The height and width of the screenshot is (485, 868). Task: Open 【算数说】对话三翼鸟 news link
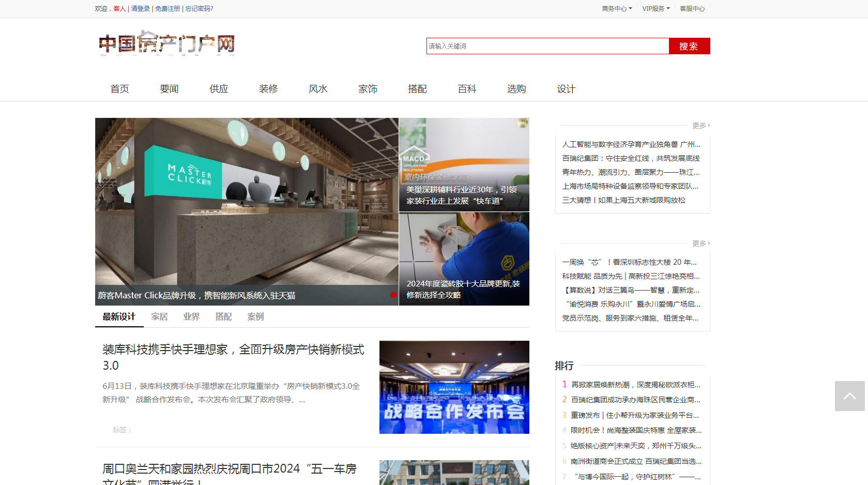click(631, 290)
